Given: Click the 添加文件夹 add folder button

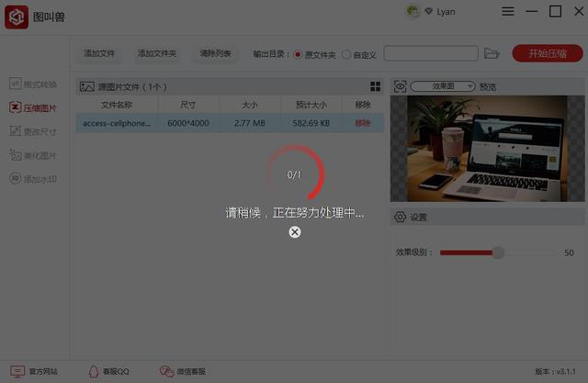Looking at the screenshot, I should click(157, 53).
